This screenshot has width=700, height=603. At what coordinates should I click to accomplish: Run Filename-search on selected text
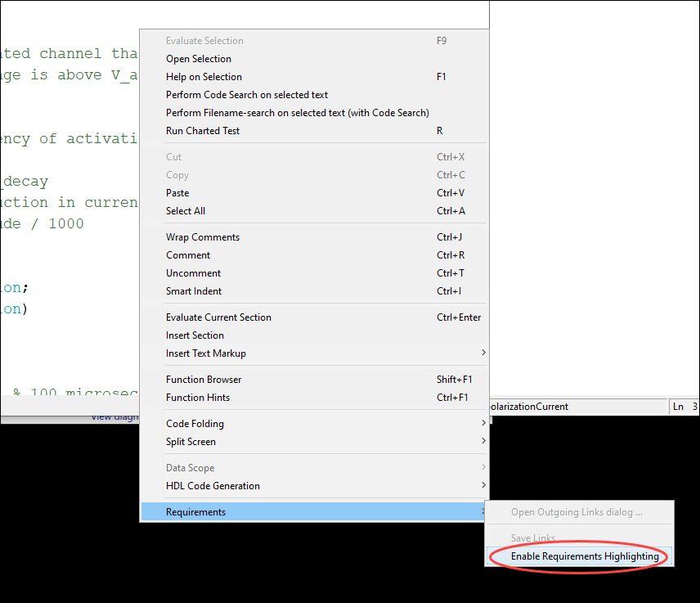point(297,113)
